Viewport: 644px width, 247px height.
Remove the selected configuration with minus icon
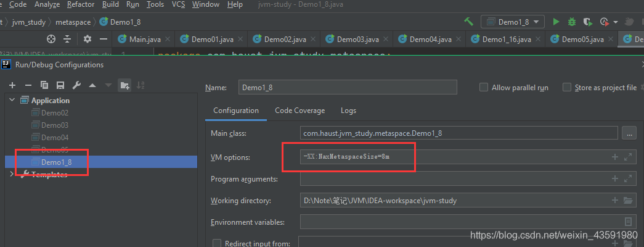[28, 85]
